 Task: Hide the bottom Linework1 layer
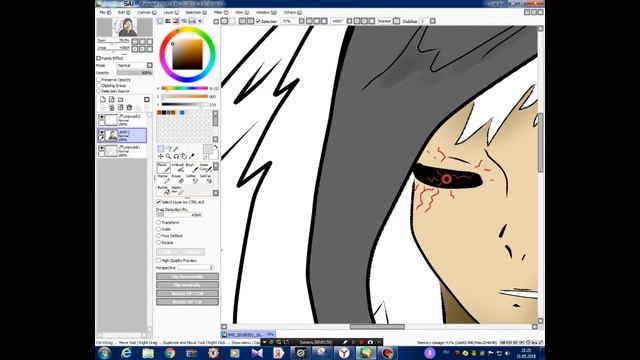pos(101,148)
